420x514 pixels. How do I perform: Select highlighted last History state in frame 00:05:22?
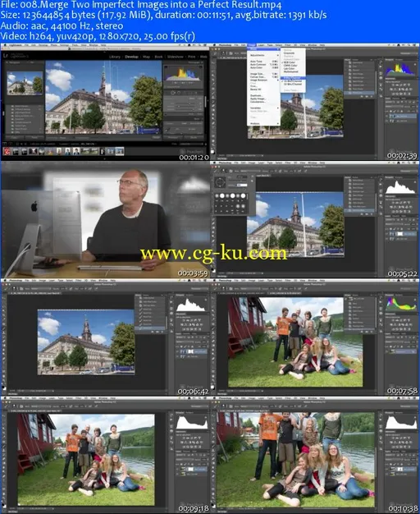[x=360, y=210]
